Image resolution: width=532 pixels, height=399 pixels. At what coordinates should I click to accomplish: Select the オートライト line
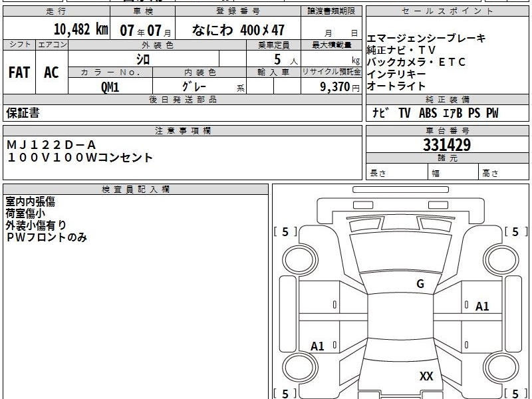tap(396, 86)
